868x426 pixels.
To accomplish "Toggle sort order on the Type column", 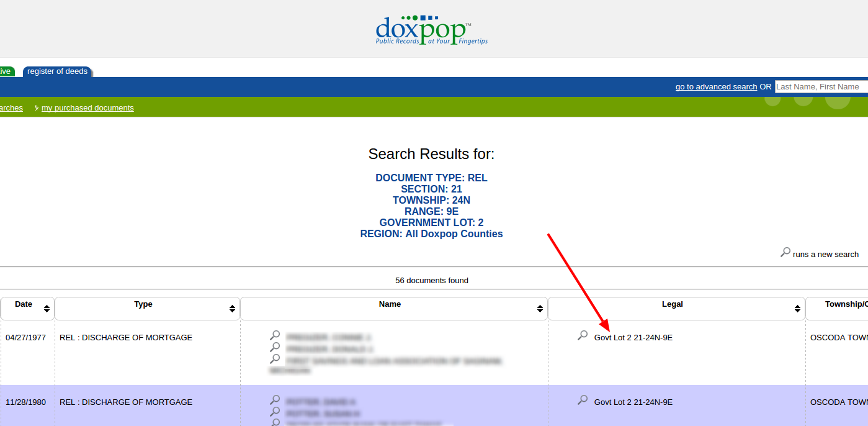I will click(x=232, y=308).
